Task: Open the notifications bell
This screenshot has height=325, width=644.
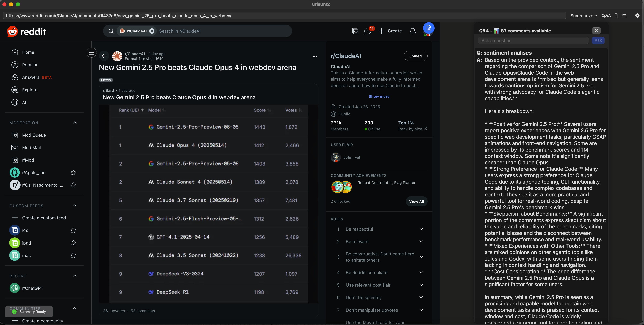Action: [x=413, y=31]
